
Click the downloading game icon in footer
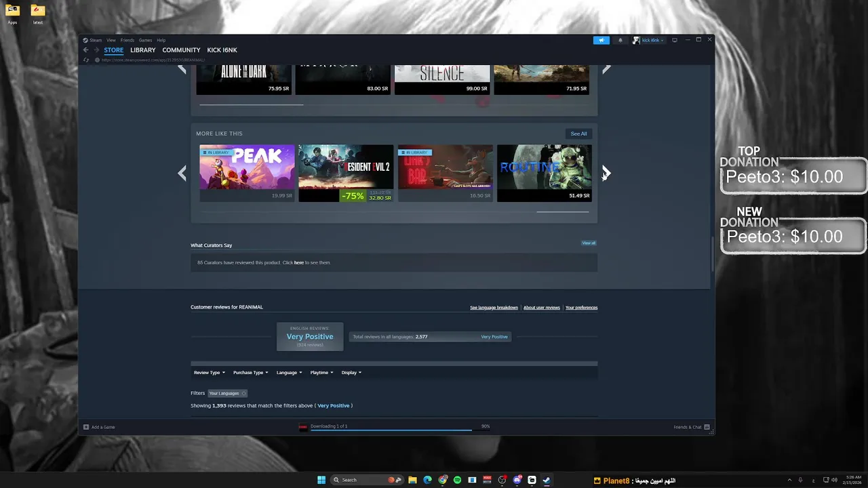coord(303,427)
